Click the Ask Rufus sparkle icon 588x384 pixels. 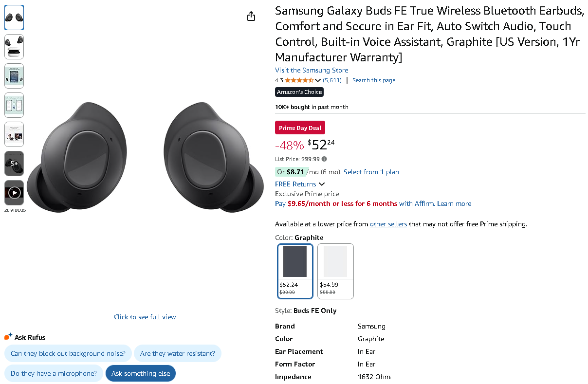click(8, 336)
